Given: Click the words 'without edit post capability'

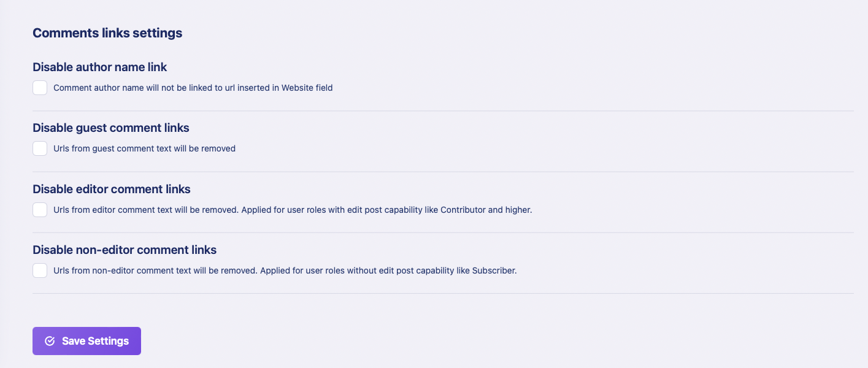Looking at the screenshot, I should (x=401, y=270).
